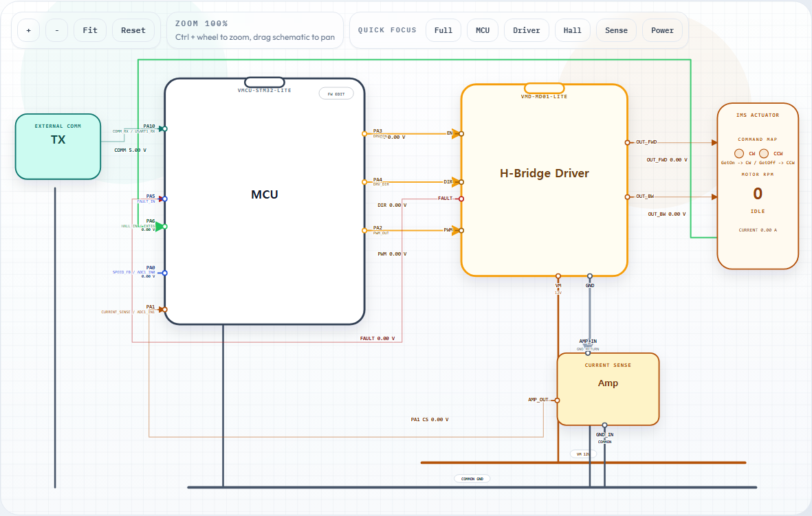This screenshot has height=516, width=812.
Task: Click the FAULT pin on driver
Action: coord(461,199)
